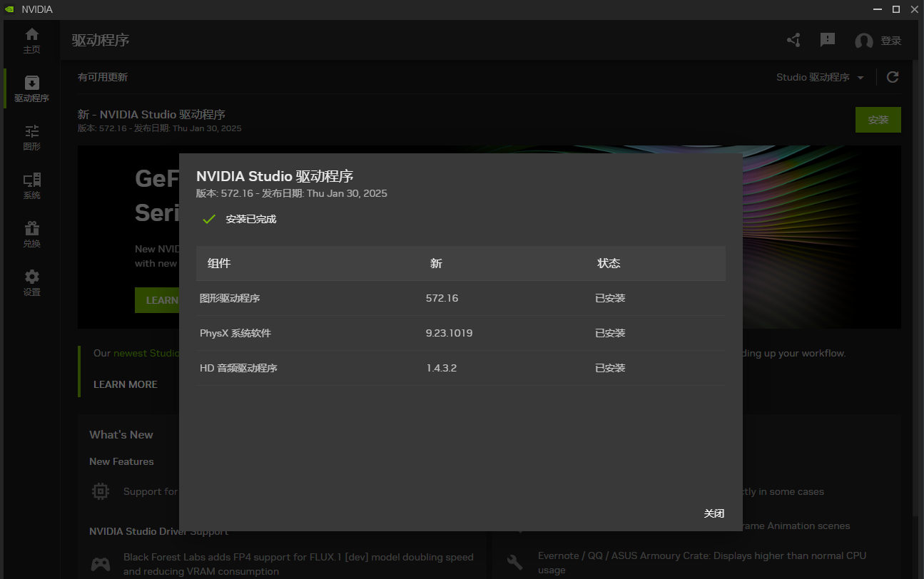Click 已安装 status for PhysX row
This screenshot has width=924, height=579.
pyautogui.click(x=610, y=333)
